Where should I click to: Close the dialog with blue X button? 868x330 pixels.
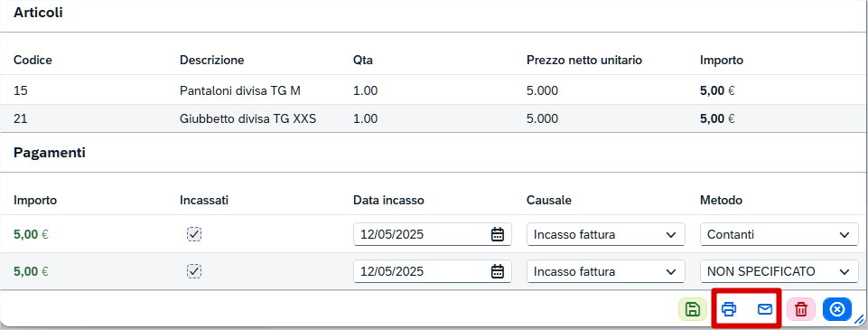coord(837,309)
